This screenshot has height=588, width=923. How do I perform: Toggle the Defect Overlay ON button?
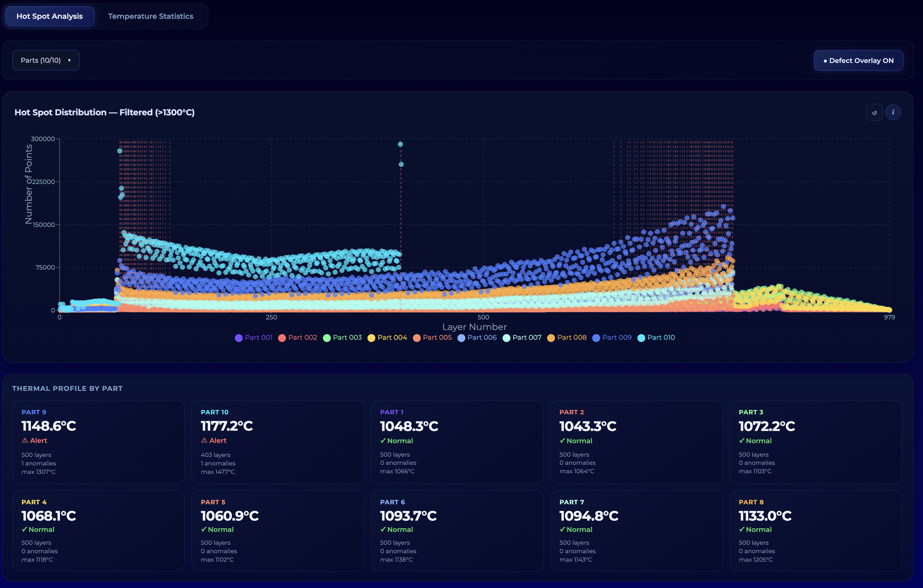858,61
